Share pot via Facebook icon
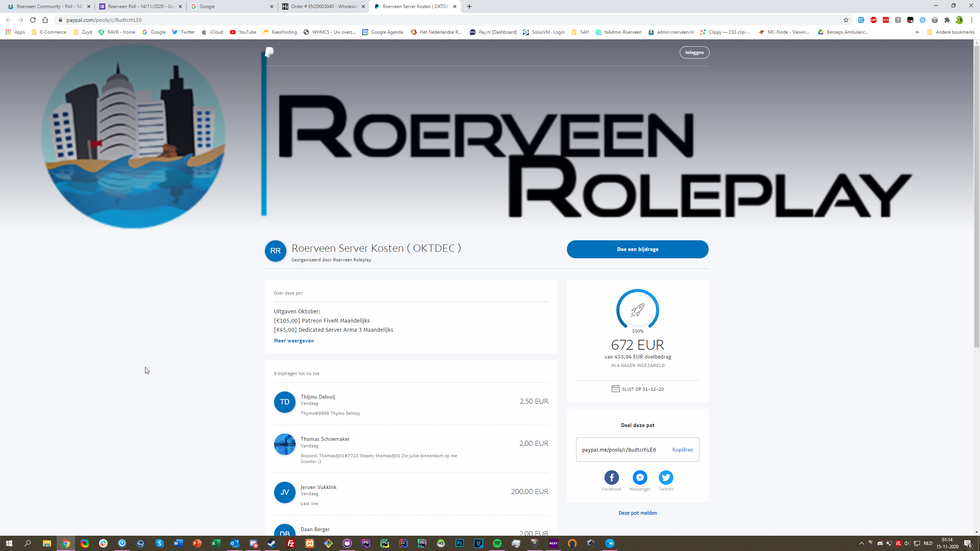This screenshot has height=551, width=980. [x=611, y=477]
